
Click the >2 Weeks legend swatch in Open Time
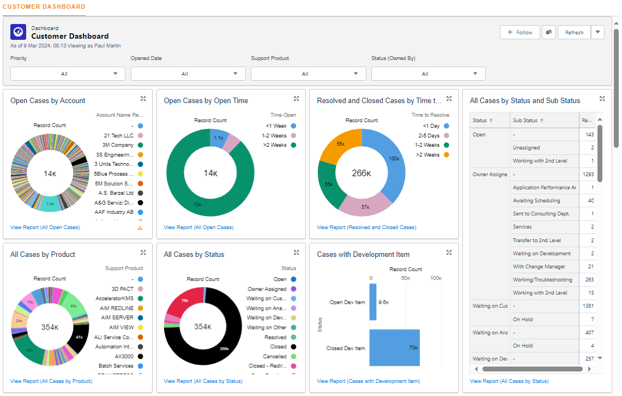click(294, 145)
